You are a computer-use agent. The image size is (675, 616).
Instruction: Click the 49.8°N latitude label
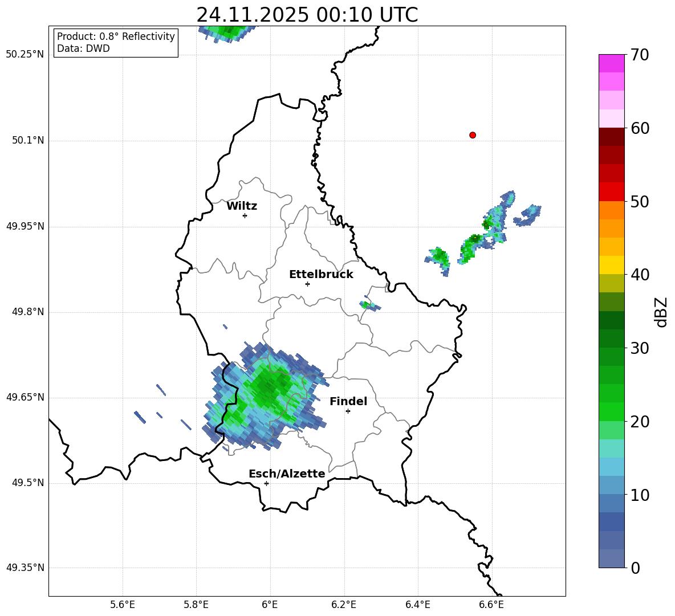tap(28, 312)
